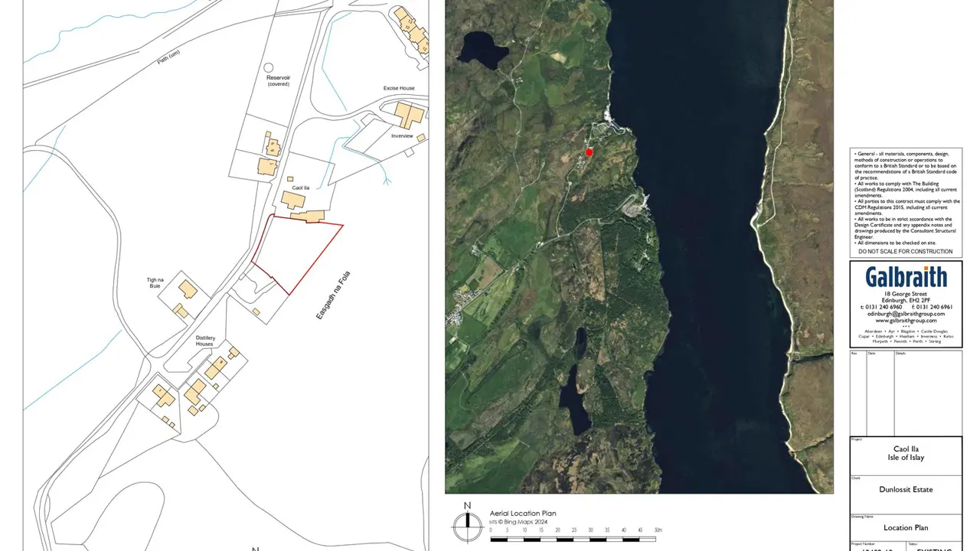
Task: Click the red site marker on aerial map
Action: [x=590, y=152]
